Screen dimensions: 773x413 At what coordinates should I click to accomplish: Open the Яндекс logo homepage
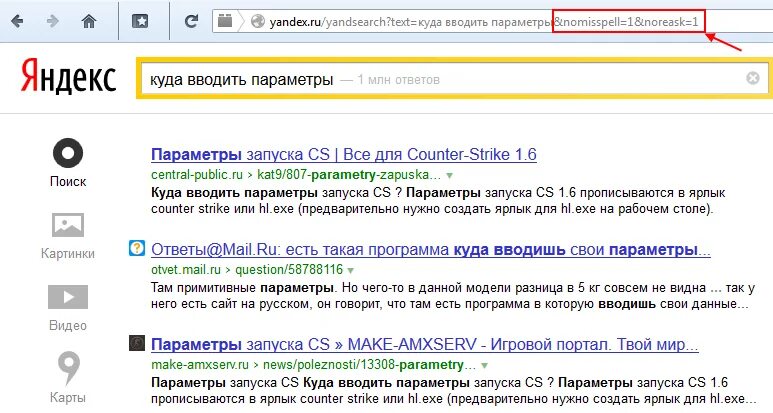(x=68, y=77)
